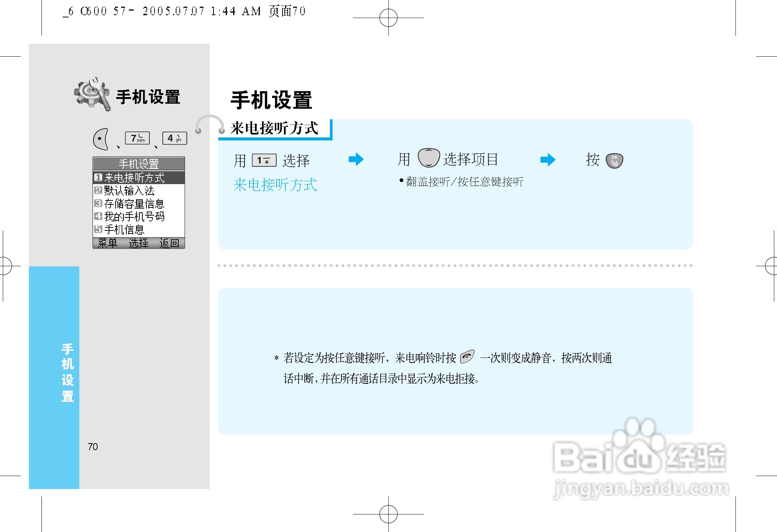Click the round navigation key icon
The height and width of the screenshot is (532, 777).
pos(429,158)
